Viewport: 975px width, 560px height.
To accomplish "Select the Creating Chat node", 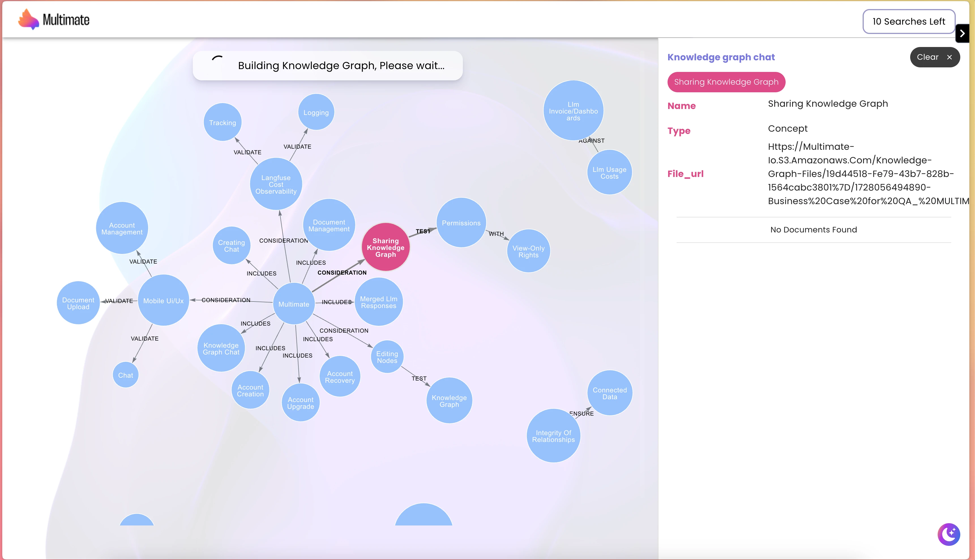I will (x=232, y=246).
